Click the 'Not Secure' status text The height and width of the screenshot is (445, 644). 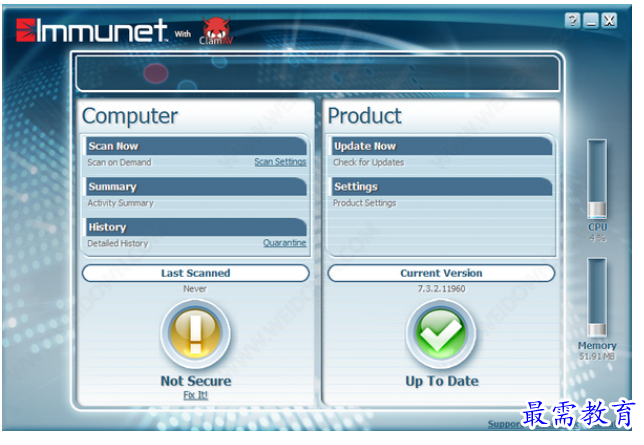coord(196,381)
